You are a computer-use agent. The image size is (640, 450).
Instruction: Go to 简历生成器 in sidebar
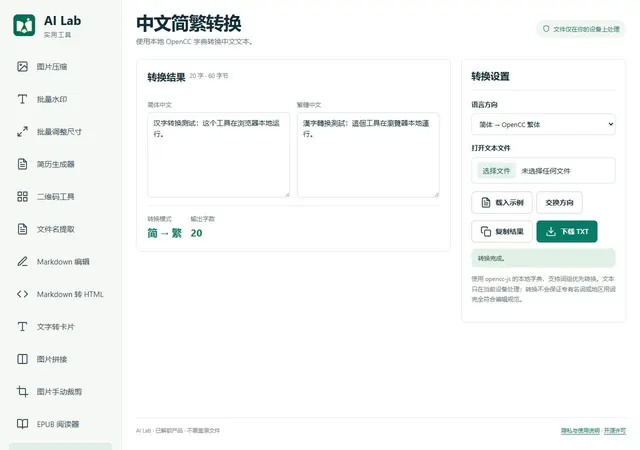60,164
